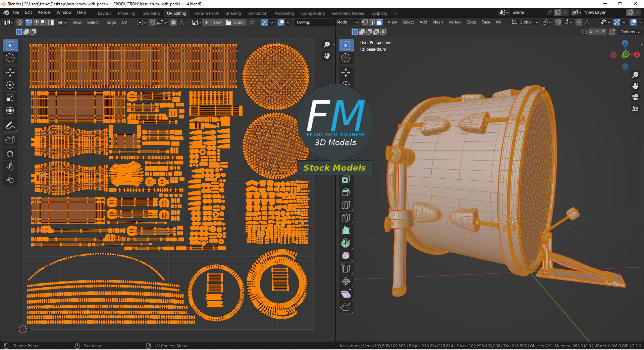The height and width of the screenshot is (350, 644).
Task: Enable X axis mirror toggle
Action: 591,32
